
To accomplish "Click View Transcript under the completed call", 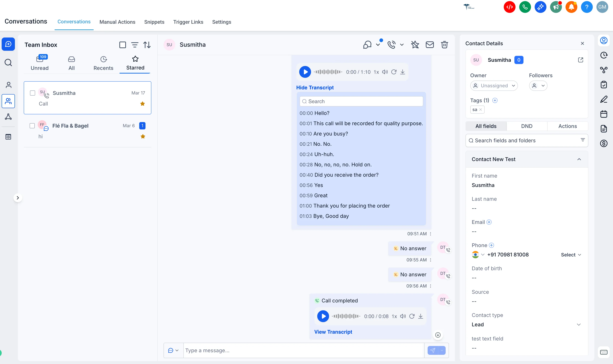I will 333,332.
